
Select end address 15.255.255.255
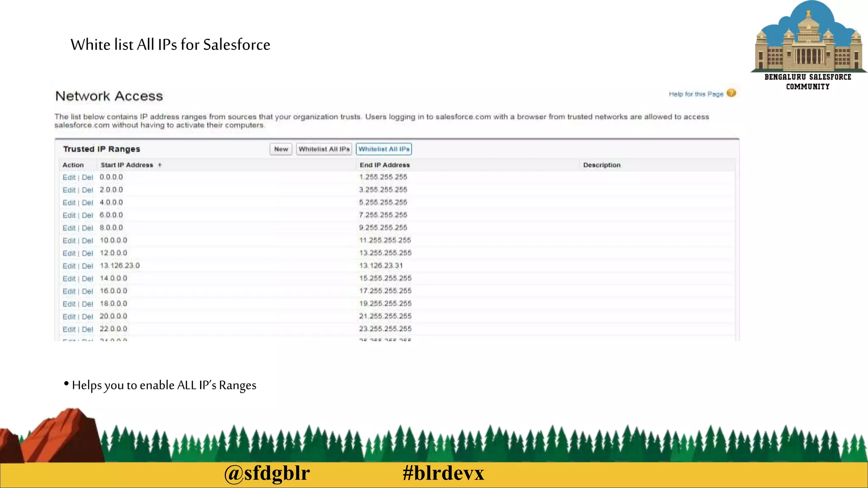[385, 278]
